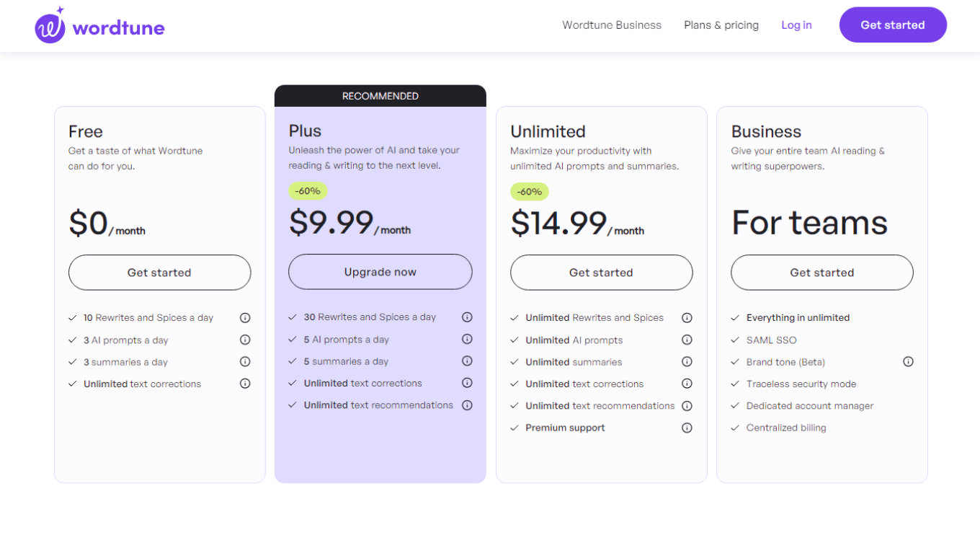Go to Plans & pricing
This screenshot has width=980, height=548.
pyautogui.click(x=721, y=25)
